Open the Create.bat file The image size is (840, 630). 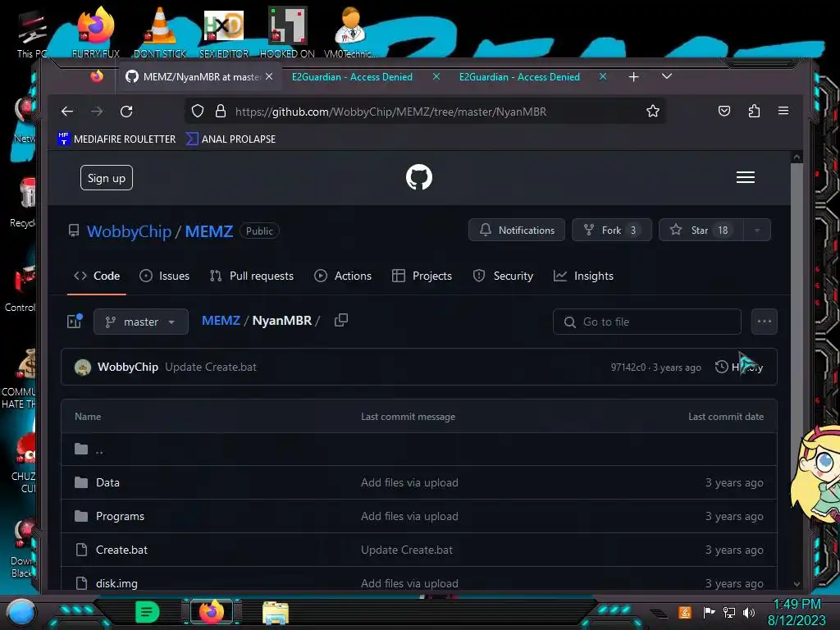(121, 550)
